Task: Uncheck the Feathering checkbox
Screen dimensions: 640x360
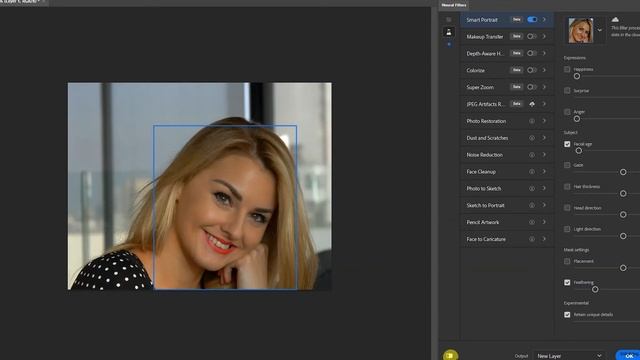Action: click(x=567, y=282)
